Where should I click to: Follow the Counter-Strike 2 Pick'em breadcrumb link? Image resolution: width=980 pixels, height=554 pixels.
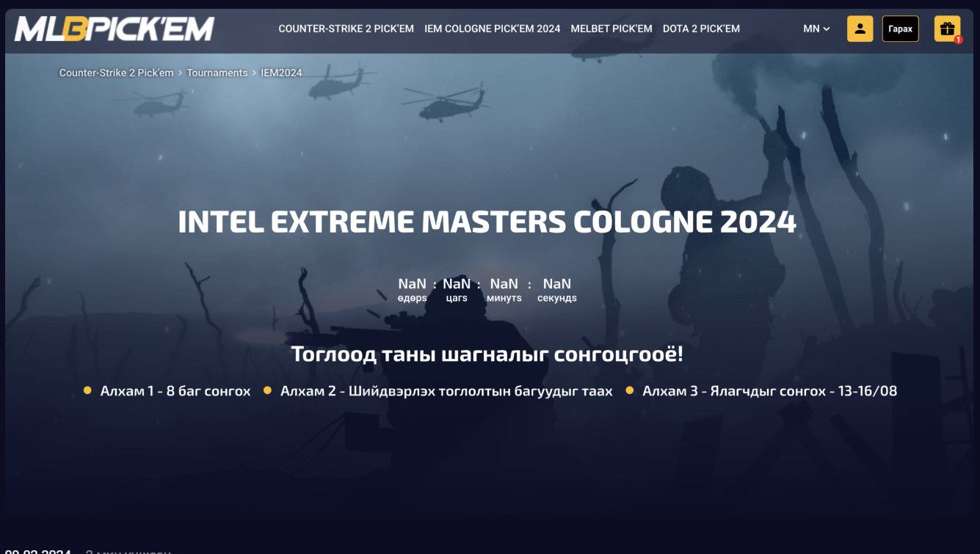coord(117,73)
